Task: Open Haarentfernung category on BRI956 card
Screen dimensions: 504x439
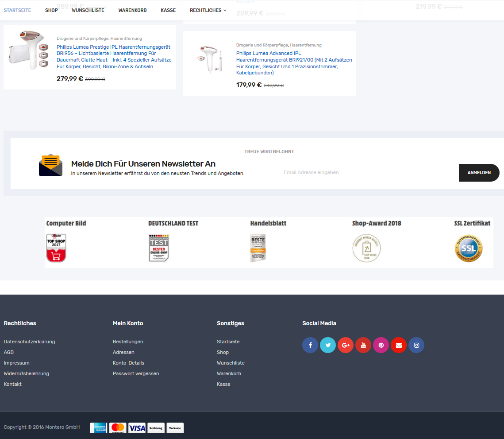Action: tap(126, 38)
